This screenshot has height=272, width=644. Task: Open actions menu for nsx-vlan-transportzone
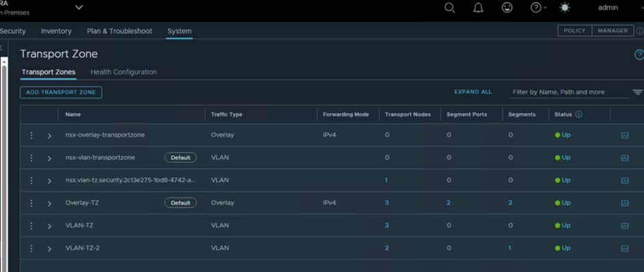coord(32,158)
